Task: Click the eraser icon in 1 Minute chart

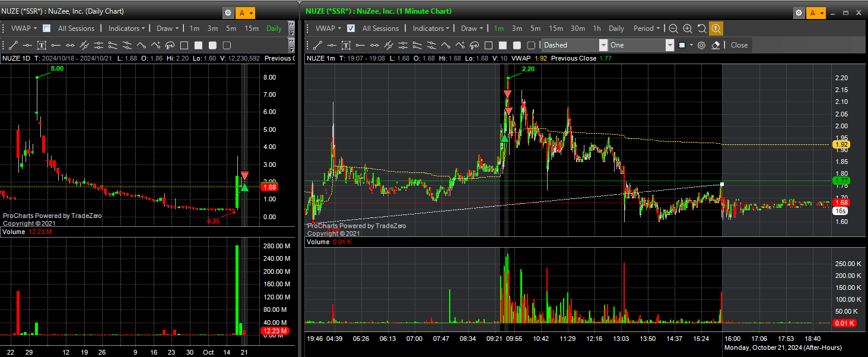Action: click(x=716, y=45)
